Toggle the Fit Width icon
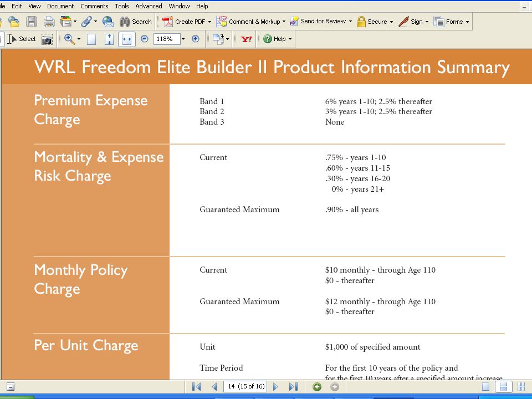 coord(126,39)
